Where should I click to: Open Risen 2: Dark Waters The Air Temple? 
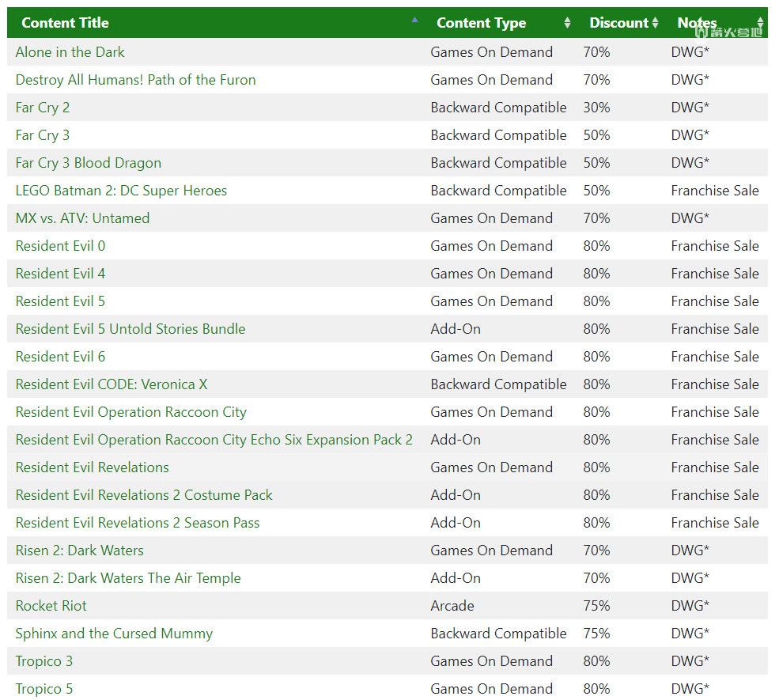click(x=128, y=578)
